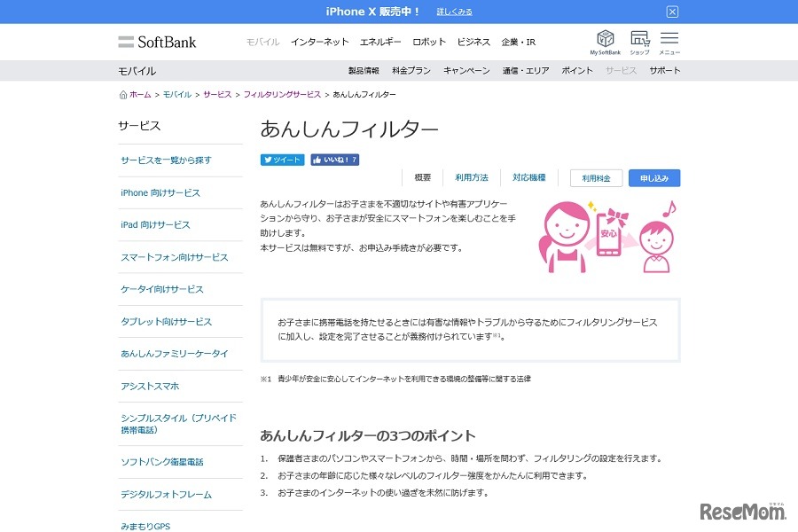Viewport: 798px width, 532px height.
Task: Open あんしんファミリーケータイ sidebar link
Action: tap(175, 354)
